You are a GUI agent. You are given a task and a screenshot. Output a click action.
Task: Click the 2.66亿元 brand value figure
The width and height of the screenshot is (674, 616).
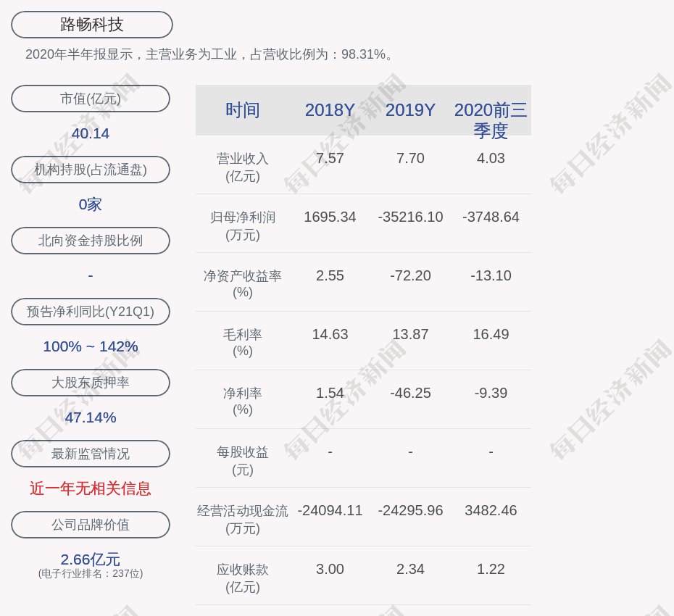point(91,559)
